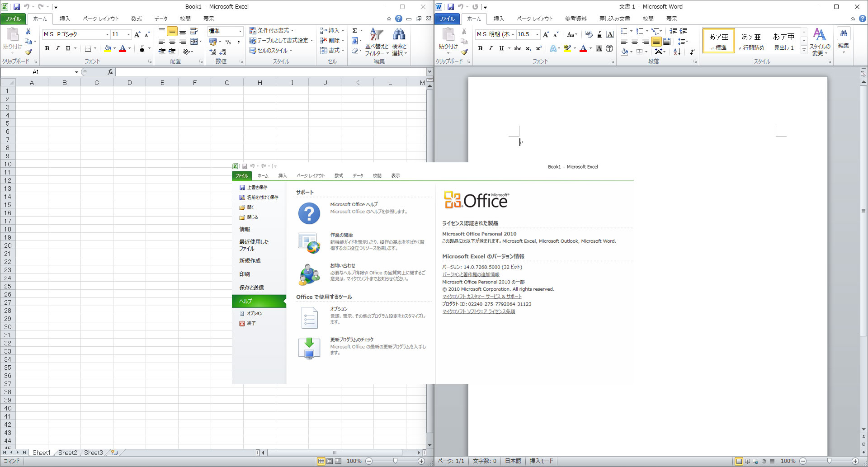Expand the Word styles gallery more arrow
Image resolution: width=868 pixels, height=467 pixels.
804,51
